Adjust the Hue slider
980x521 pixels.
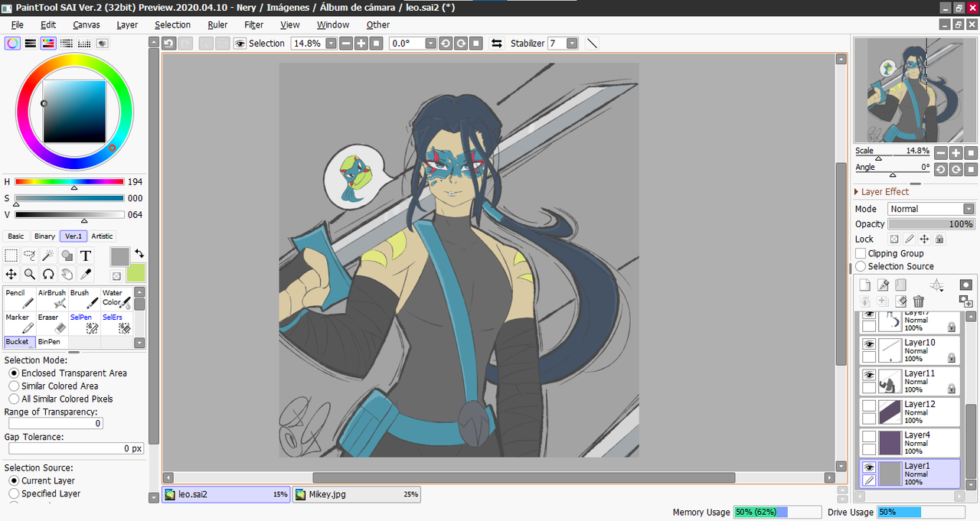[x=69, y=182]
